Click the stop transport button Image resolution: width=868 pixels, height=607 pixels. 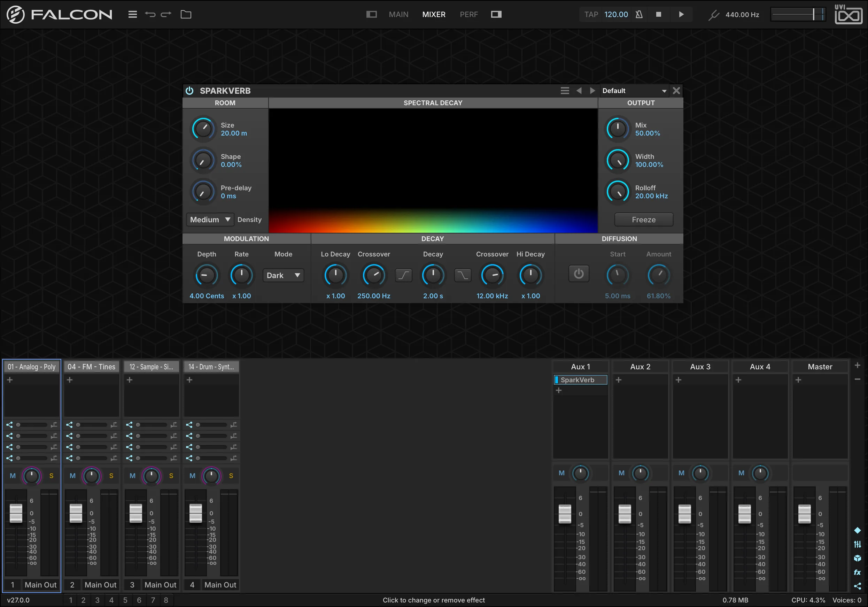point(659,14)
